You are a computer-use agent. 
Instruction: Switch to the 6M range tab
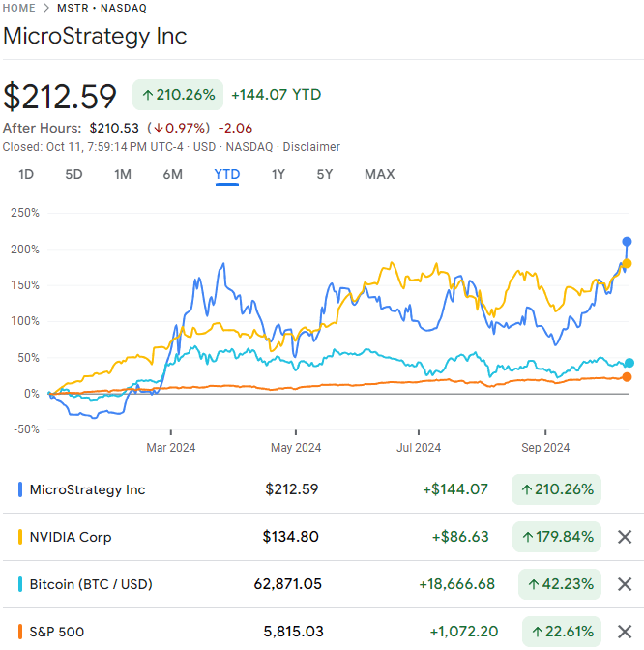172,175
